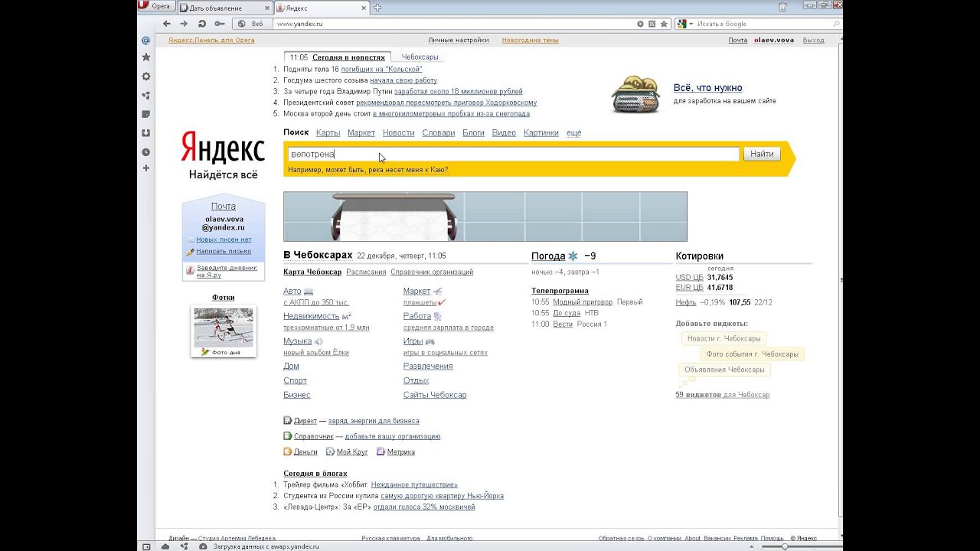Open the 'Телепрограмма' link
This screenshot has width=980, height=551.
click(x=560, y=291)
